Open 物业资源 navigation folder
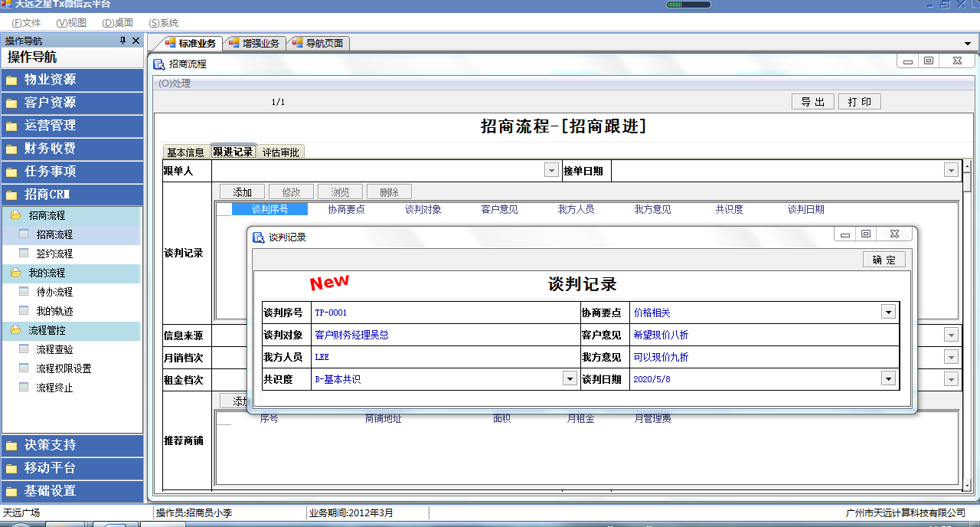This screenshot has height=527, width=980. click(x=72, y=80)
